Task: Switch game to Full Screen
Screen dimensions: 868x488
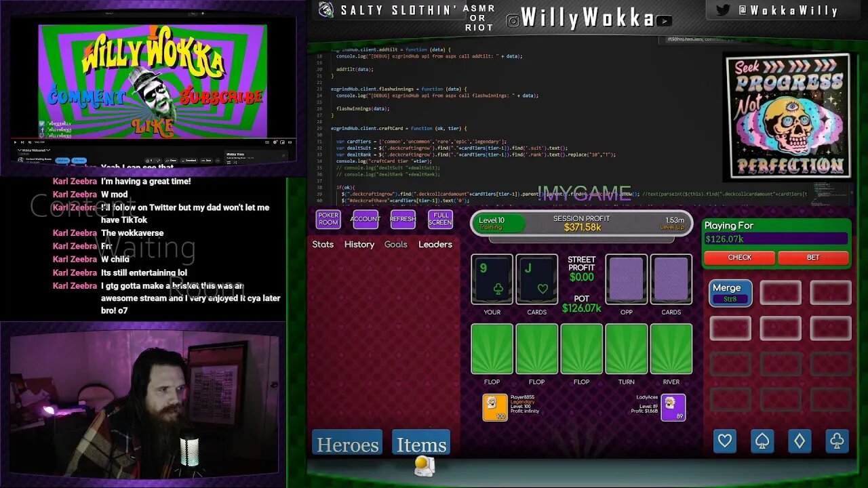Action: (440, 219)
